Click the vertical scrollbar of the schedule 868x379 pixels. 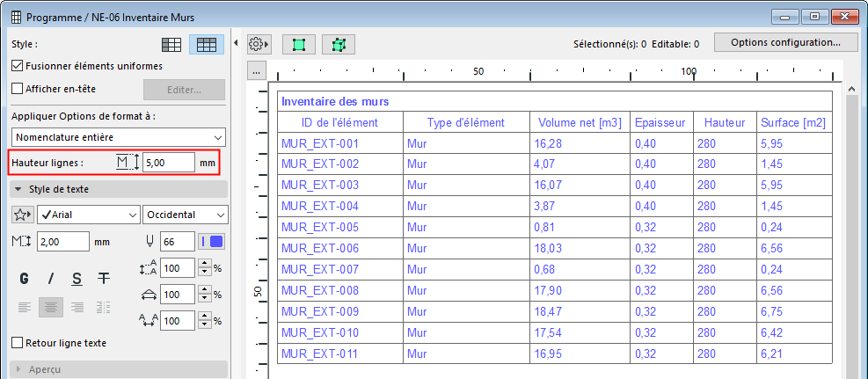click(852, 230)
